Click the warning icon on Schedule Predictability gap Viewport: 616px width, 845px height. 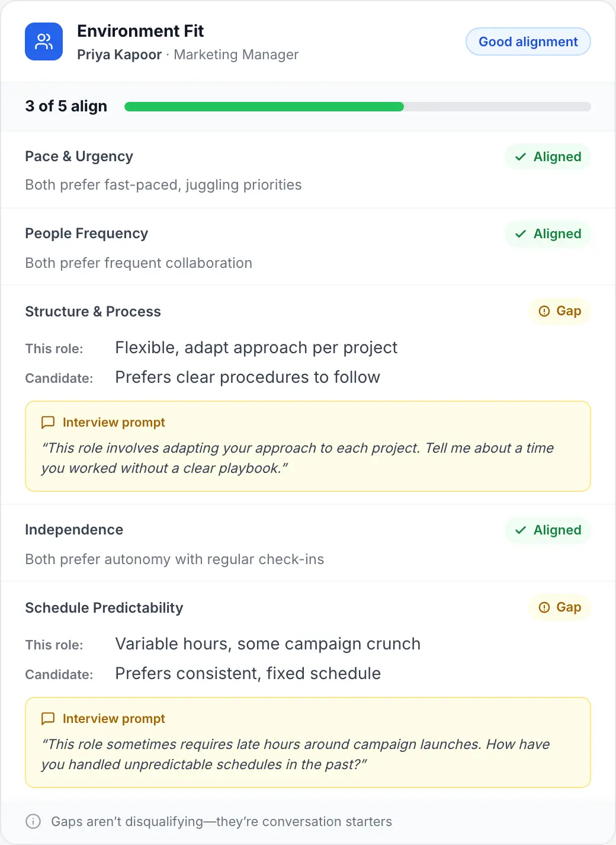click(x=544, y=607)
